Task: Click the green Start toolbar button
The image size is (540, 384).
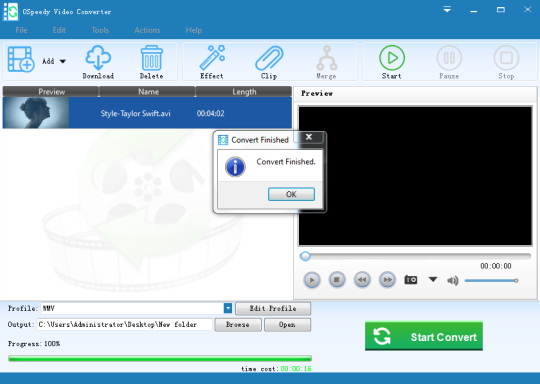Action: 392,62
